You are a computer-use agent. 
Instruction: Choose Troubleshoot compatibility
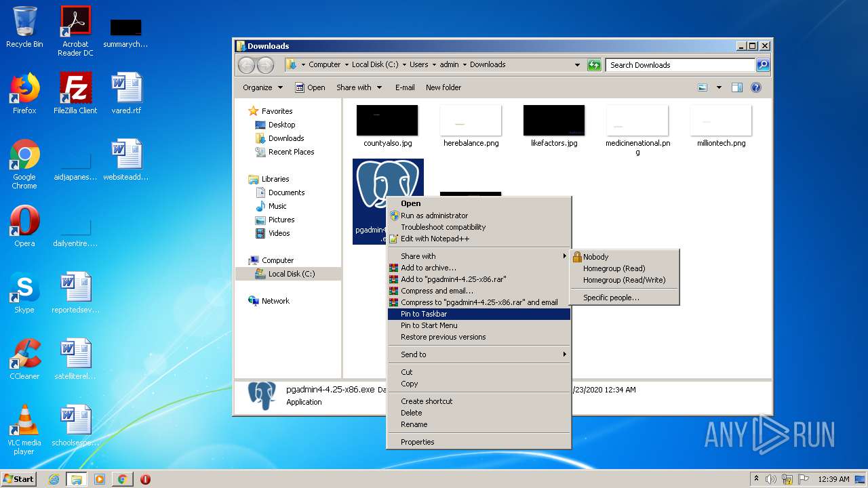479,227
